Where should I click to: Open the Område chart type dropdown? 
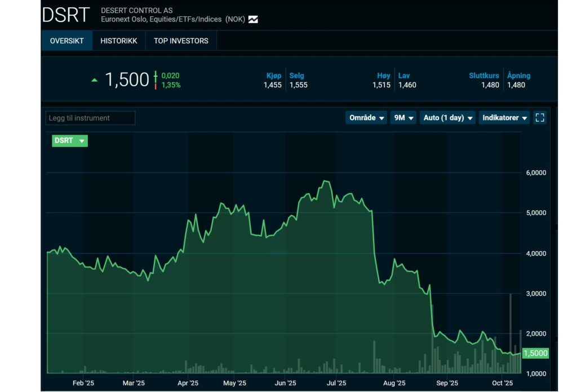[x=366, y=118]
